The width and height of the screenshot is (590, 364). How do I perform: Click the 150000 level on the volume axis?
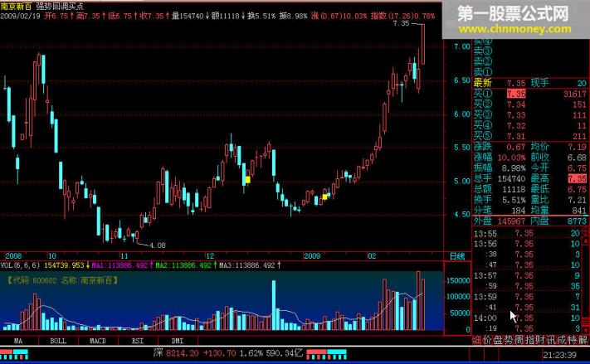(x=458, y=280)
